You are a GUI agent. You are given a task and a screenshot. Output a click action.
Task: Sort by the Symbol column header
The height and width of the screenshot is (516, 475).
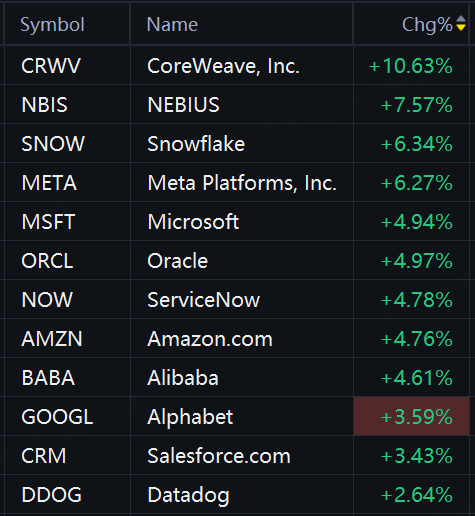click(52, 25)
